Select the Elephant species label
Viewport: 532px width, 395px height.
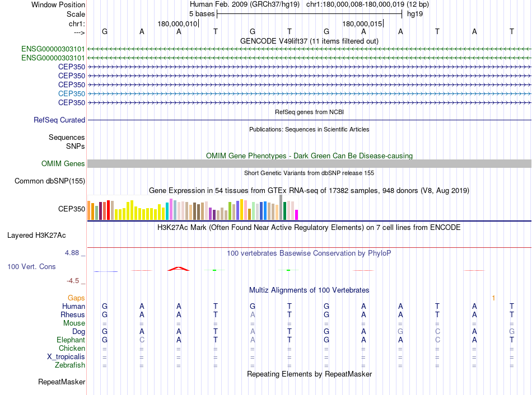click(x=71, y=340)
